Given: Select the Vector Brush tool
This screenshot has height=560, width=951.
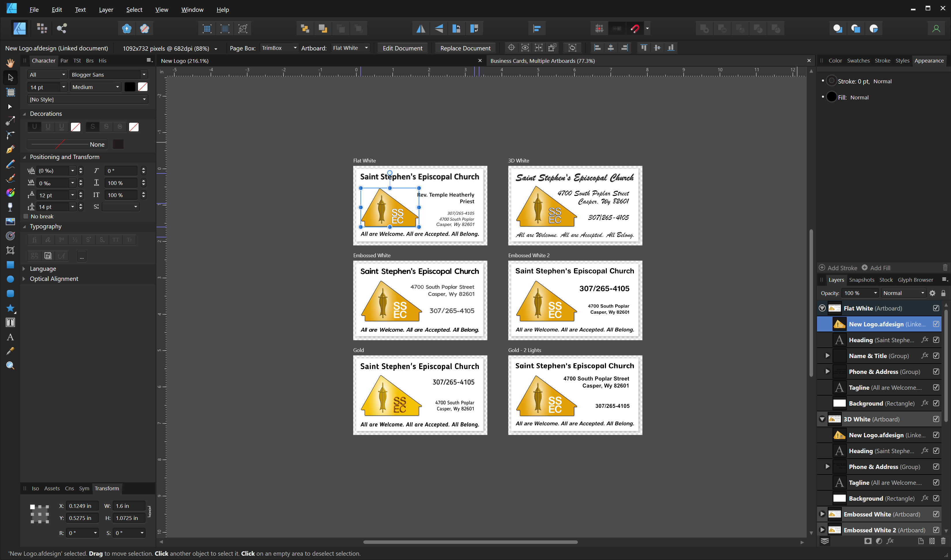Looking at the screenshot, I should (10, 178).
